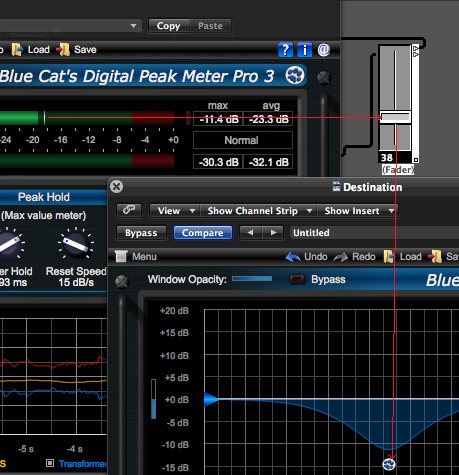The height and width of the screenshot is (475, 459).
Task: Toggle red Bypass LED in Destination plugin
Action: click(x=297, y=279)
